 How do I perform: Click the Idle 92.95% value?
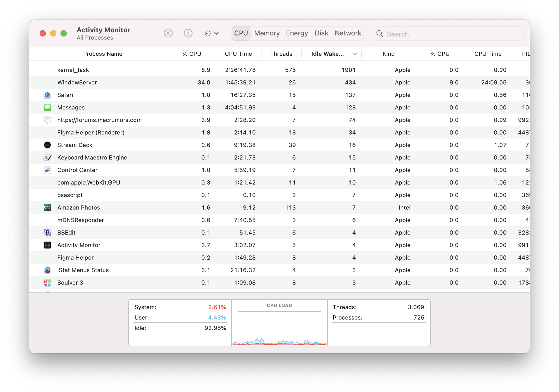215,328
